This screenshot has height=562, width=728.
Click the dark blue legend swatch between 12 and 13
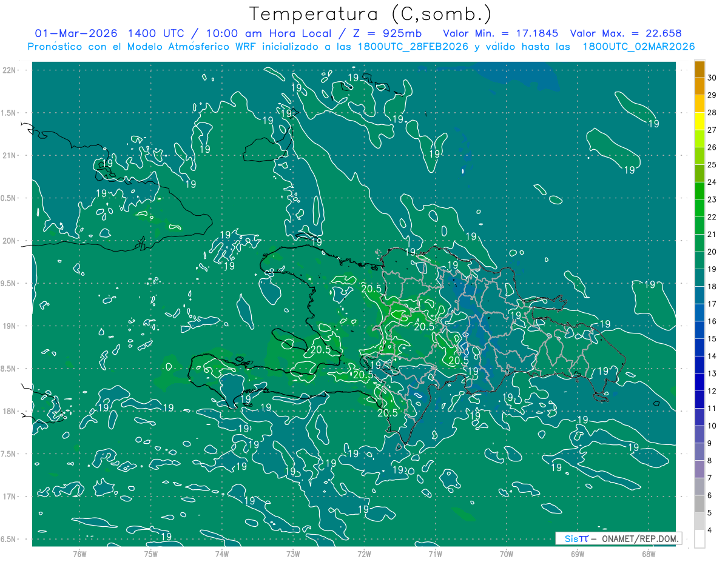[699, 383]
